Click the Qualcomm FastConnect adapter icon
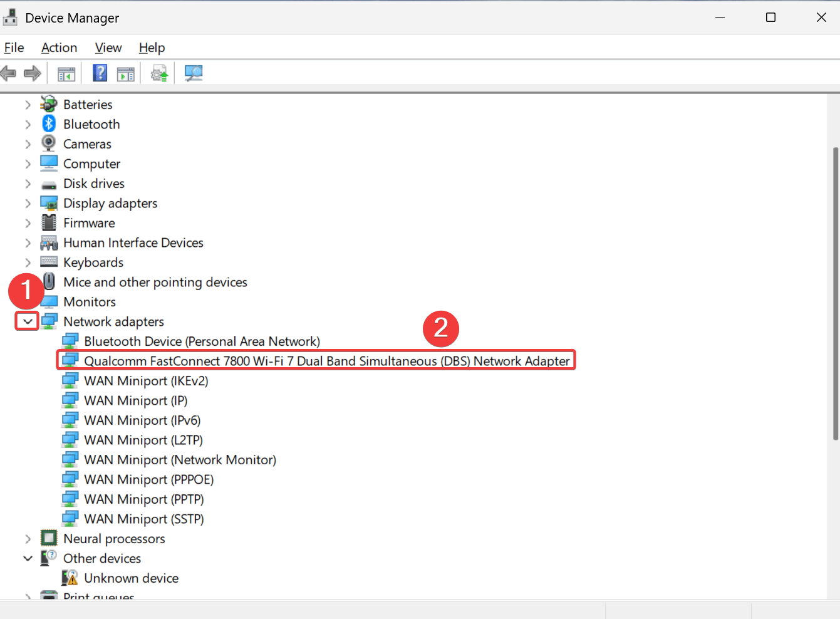The height and width of the screenshot is (619, 840). coord(70,361)
